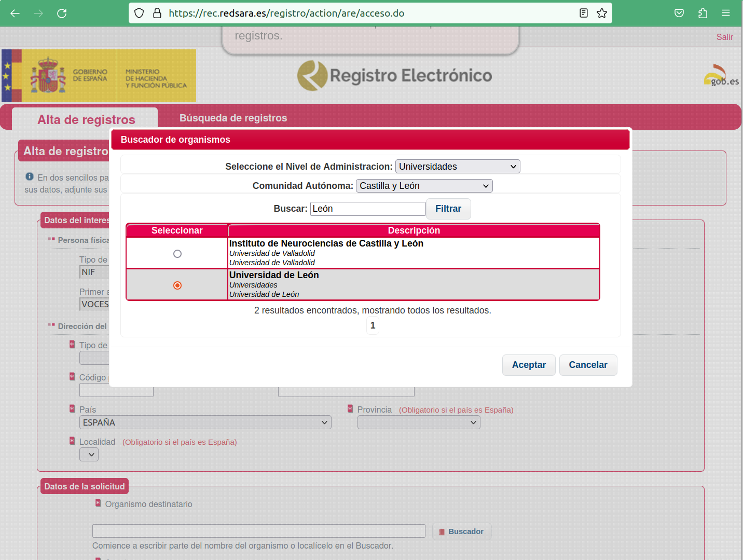Bookmark this page with the star icon
This screenshot has width=743, height=560.
pos(602,13)
